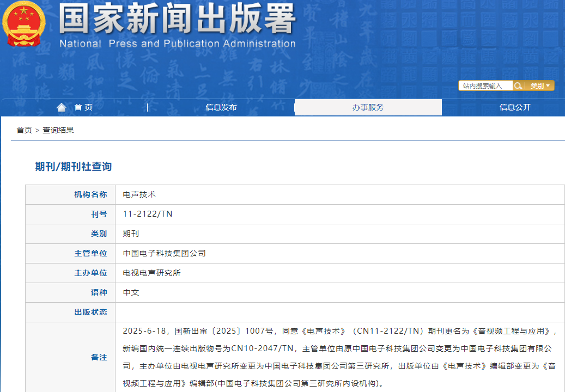
Task: Click the 查询结果 breadcrumb text
Action: click(58, 130)
